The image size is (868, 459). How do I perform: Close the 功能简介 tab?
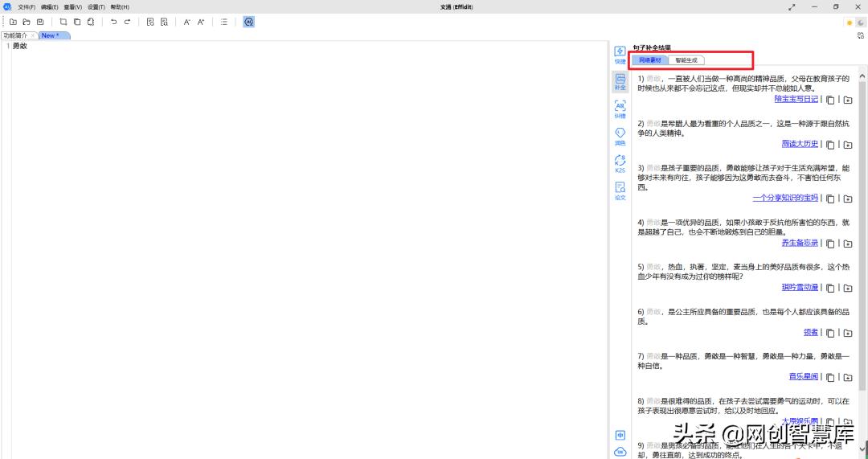pos(33,35)
